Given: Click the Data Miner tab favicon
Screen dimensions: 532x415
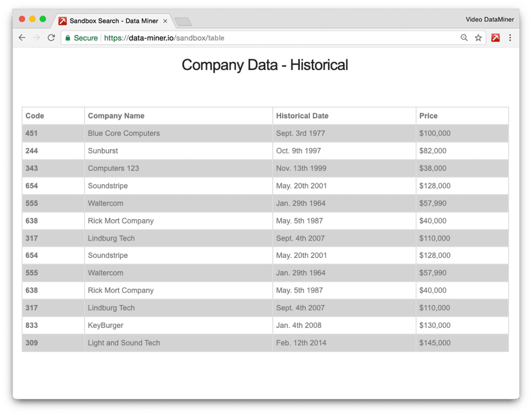Looking at the screenshot, I should [x=63, y=21].
